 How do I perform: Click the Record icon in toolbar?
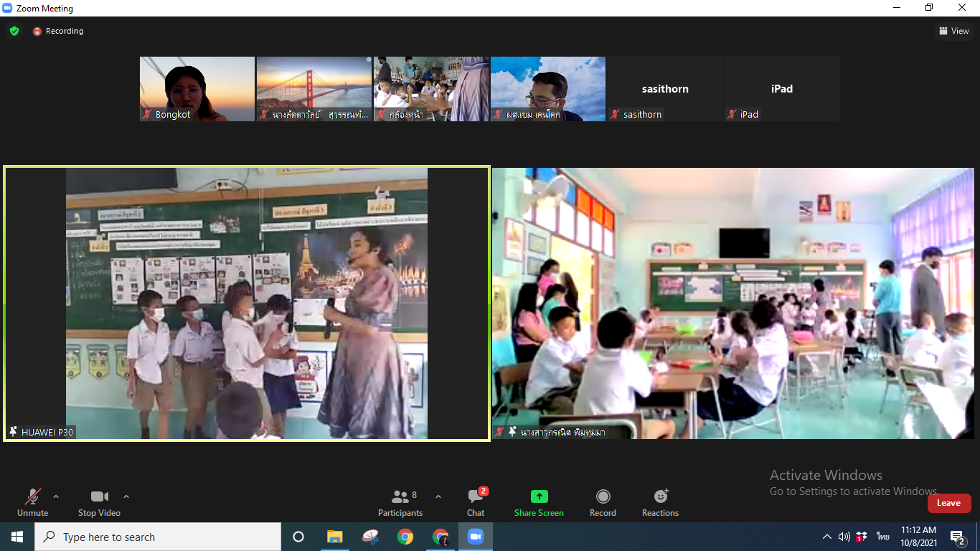tap(603, 496)
